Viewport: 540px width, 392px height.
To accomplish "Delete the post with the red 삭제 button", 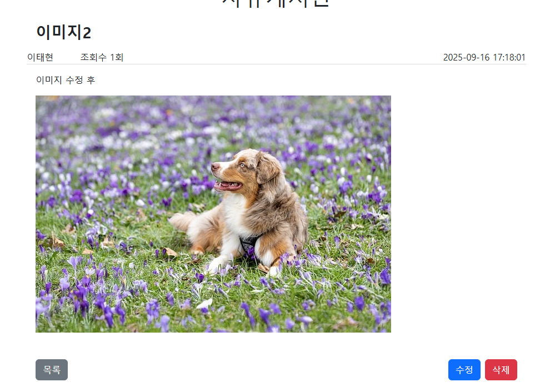I will coord(501,370).
